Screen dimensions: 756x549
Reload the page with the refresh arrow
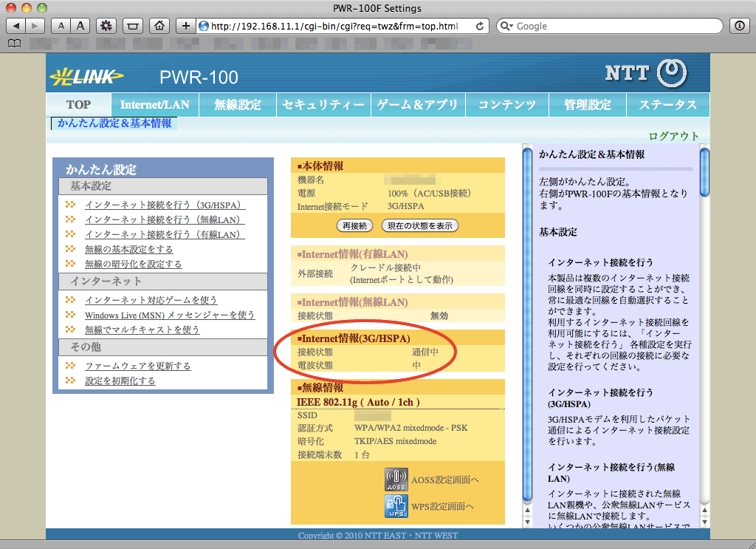480,26
